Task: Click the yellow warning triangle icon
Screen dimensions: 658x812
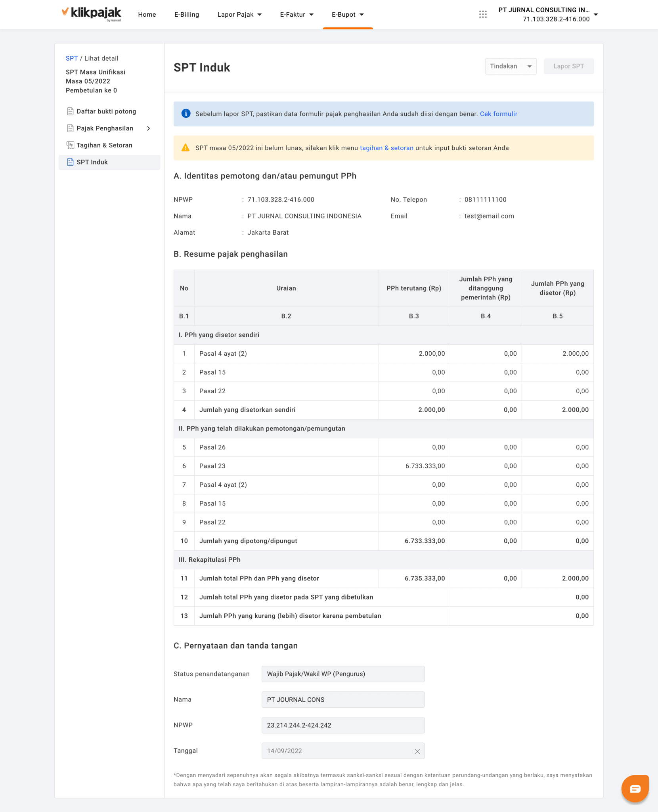Action: pyautogui.click(x=186, y=148)
